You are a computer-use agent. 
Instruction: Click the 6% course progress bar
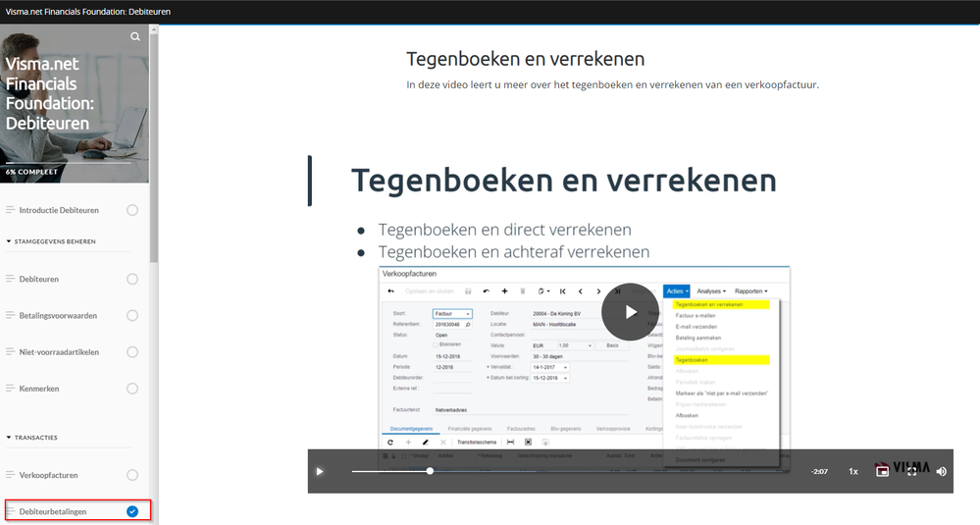click(69, 163)
